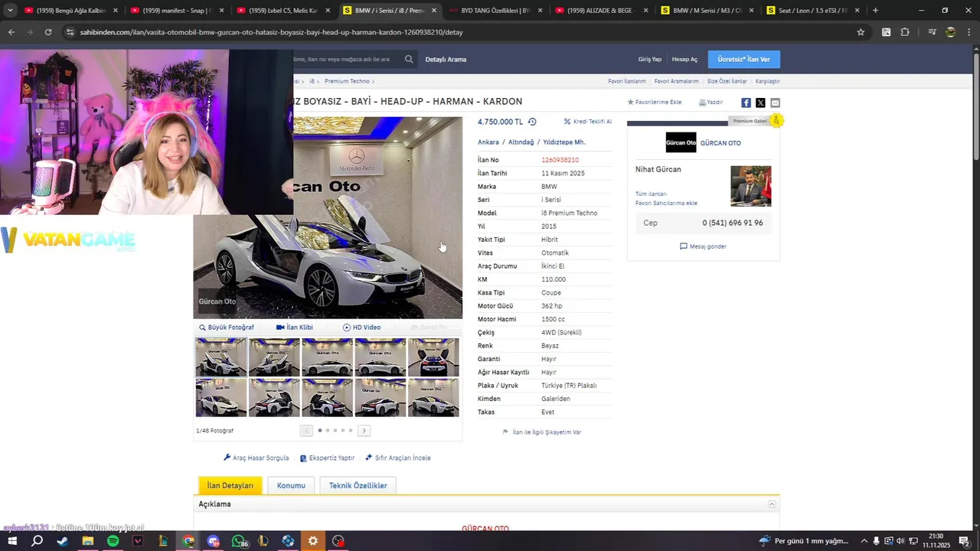
Task: Click the Hesap Aç link
Action: (684, 59)
